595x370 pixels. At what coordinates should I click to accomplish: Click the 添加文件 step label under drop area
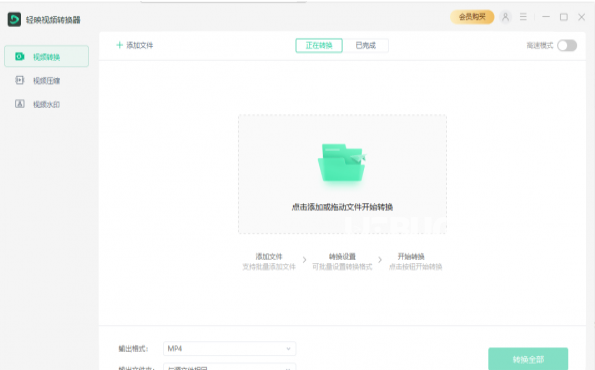tap(269, 257)
